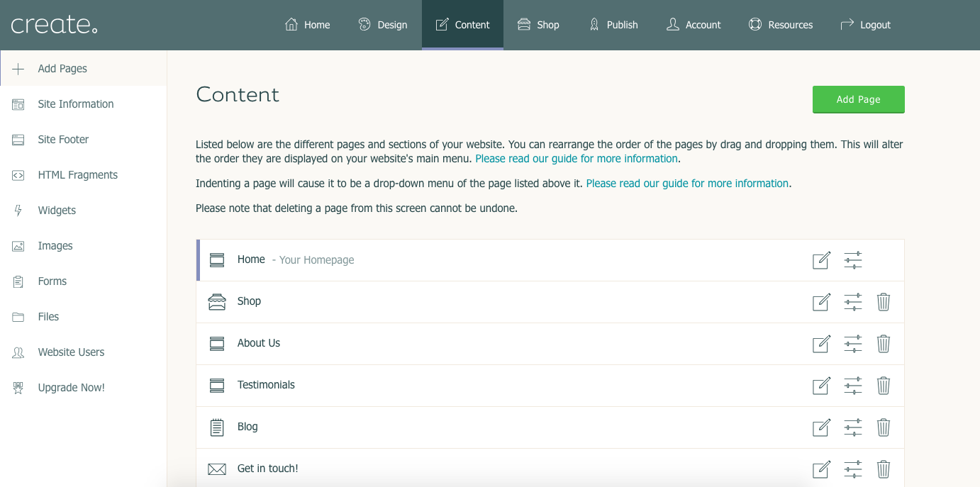Click the edit icon for Shop page
The width and height of the screenshot is (980, 487).
pyautogui.click(x=821, y=302)
